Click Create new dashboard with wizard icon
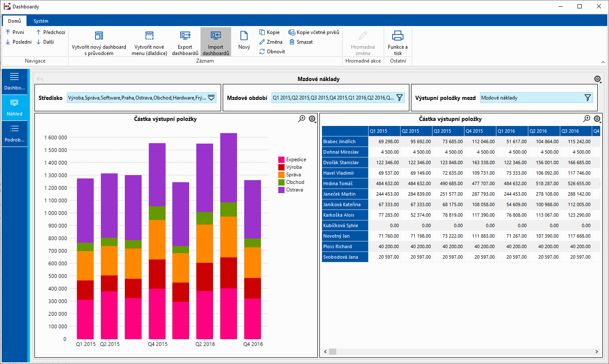609x364 pixels. pos(99,36)
